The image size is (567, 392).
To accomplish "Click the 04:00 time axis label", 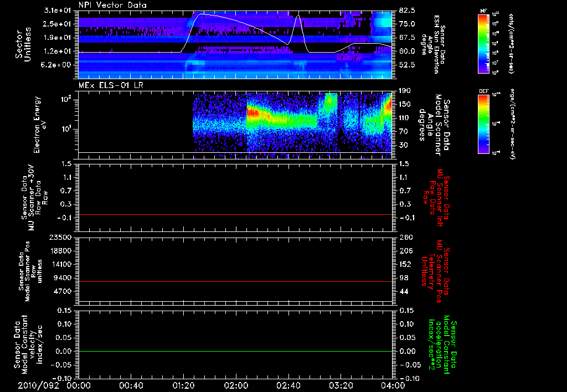I will pos(393,385).
